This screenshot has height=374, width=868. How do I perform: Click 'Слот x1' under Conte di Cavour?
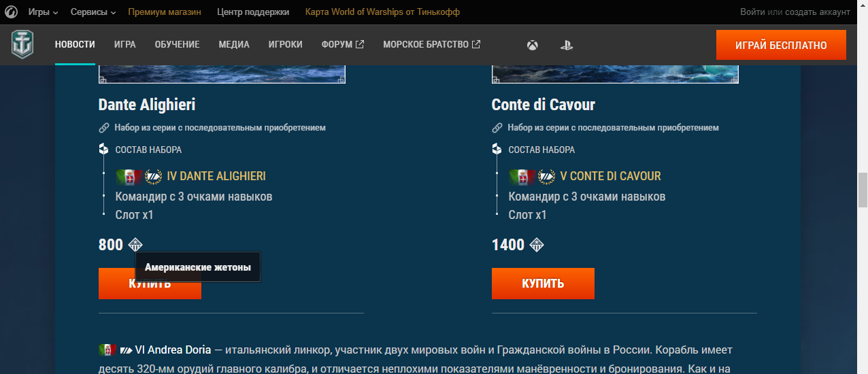[528, 215]
